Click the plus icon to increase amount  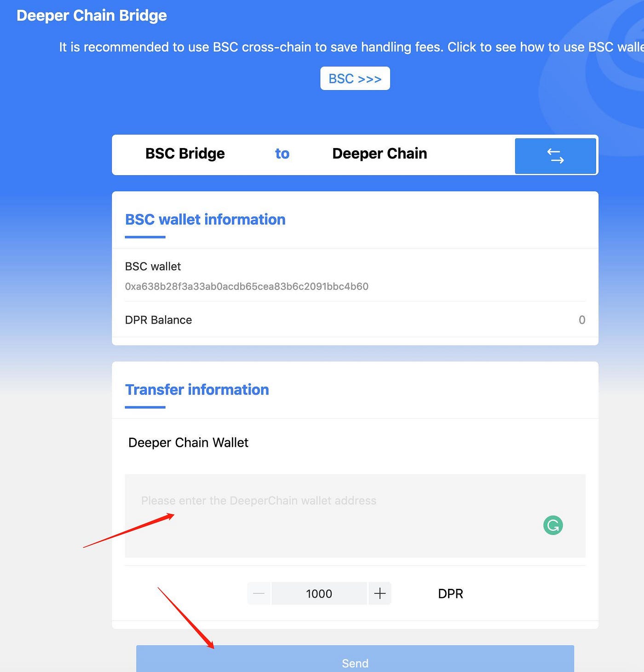tap(379, 593)
